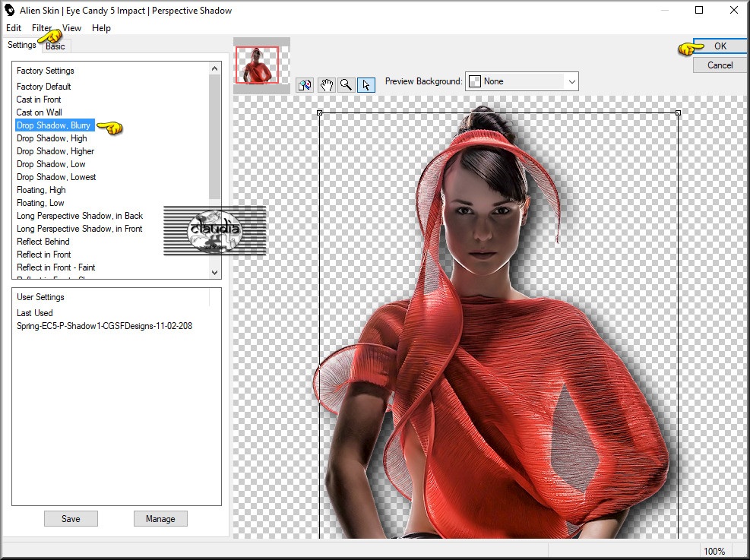Click the Cancel button
Viewport: 750px width, 560px height.
[x=720, y=65]
